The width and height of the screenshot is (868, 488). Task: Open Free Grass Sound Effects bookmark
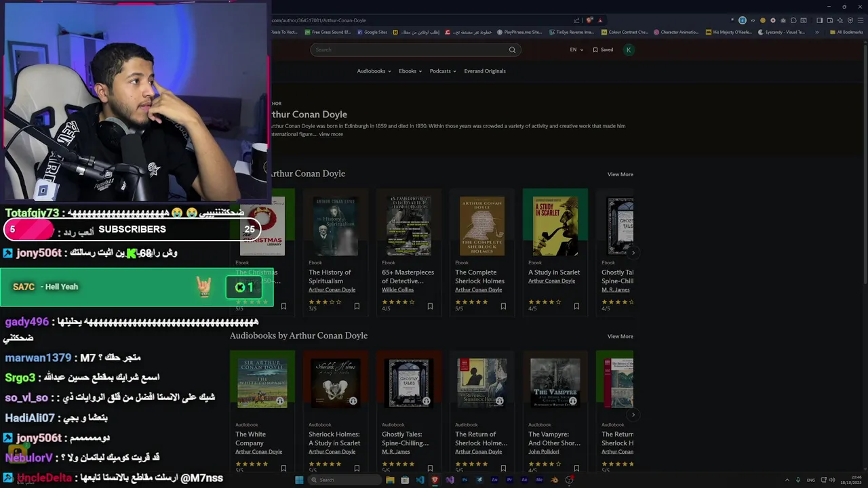coord(328,32)
